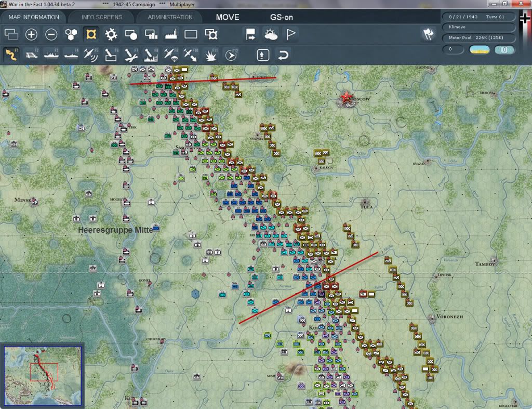Select F1 ground move mode

(11, 55)
